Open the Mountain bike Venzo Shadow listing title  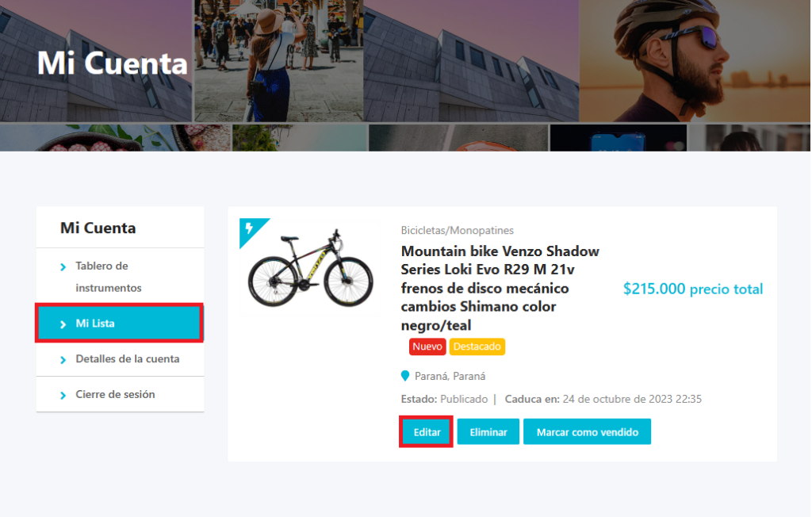tap(500, 288)
